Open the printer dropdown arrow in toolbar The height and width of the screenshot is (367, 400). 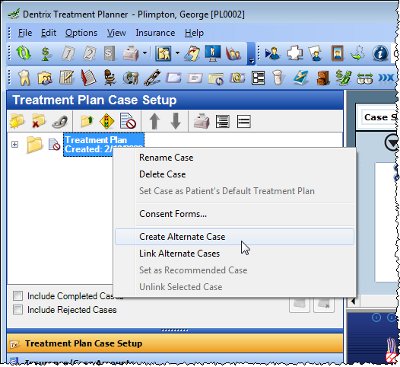click(x=145, y=53)
